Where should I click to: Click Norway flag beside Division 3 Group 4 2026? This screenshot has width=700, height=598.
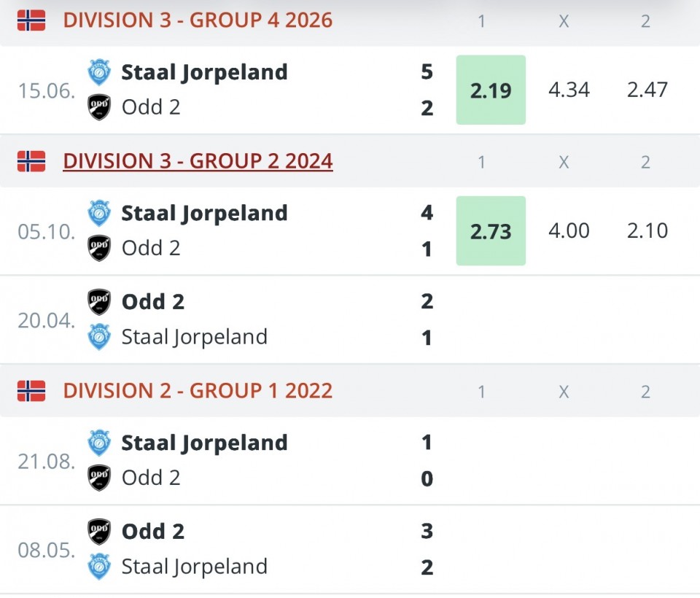(x=31, y=20)
